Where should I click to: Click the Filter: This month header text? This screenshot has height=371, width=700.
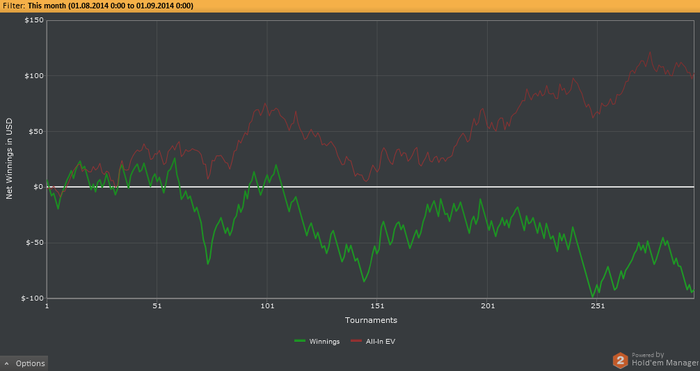[x=98, y=6]
